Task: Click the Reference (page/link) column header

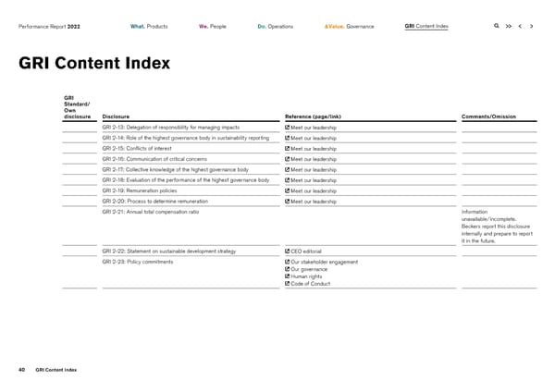Action: 313,116
